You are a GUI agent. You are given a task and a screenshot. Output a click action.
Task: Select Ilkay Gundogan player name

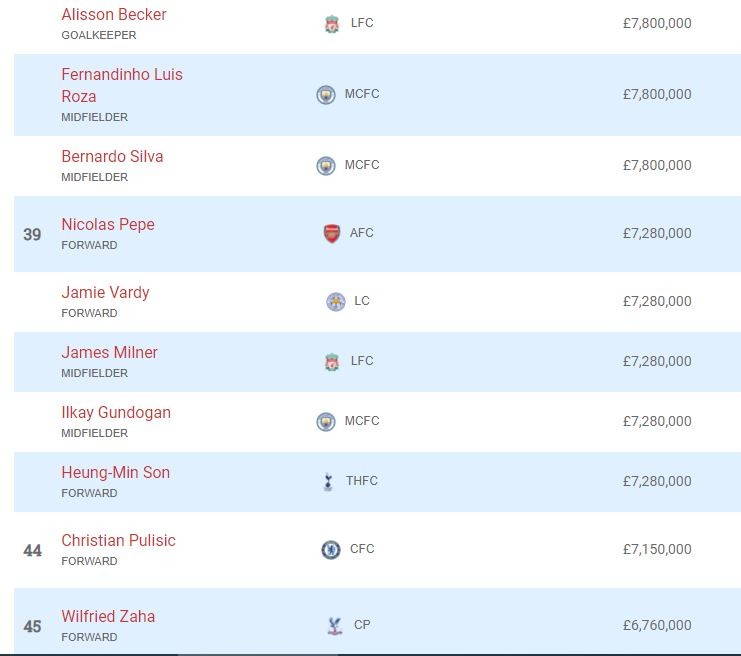[x=116, y=413]
